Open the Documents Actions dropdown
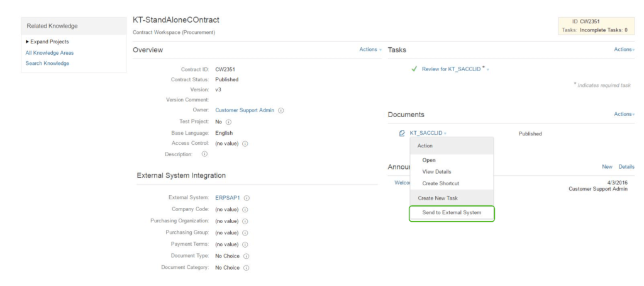This screenshot has height=286, width=644. (x=625, y=114)
